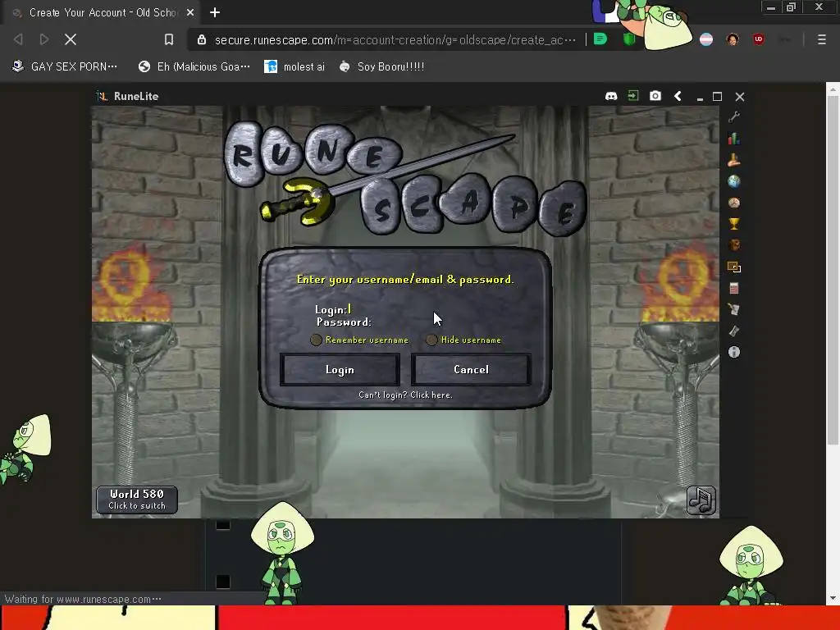Open the green reader-style extension icon
Image resolution: width=840 pixels, height=630 pixels.
click(600, 39)
